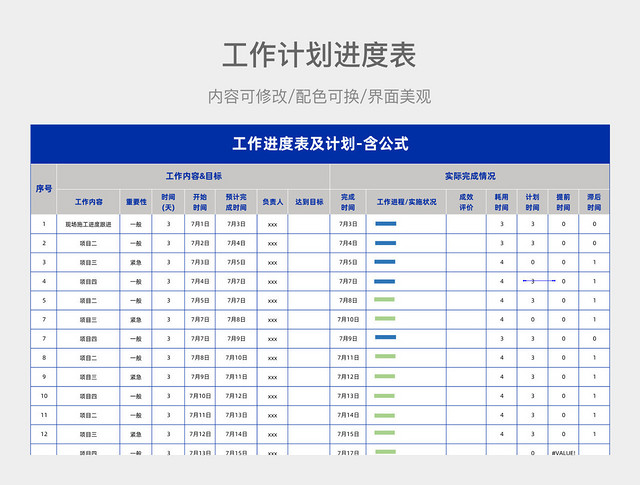Select start date 7月9日 in row 9
This screenshot has height=485, width=640.
[x=200, y=377]
